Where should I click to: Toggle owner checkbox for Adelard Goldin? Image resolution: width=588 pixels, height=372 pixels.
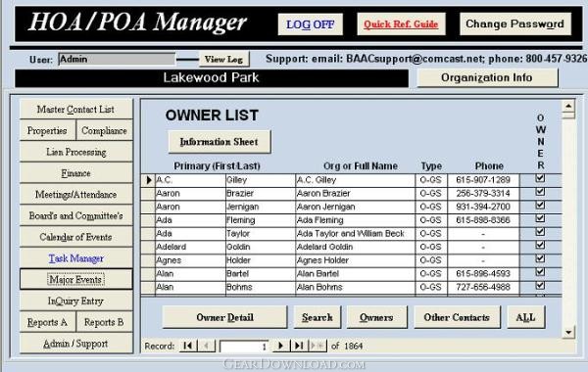point(540,245)
